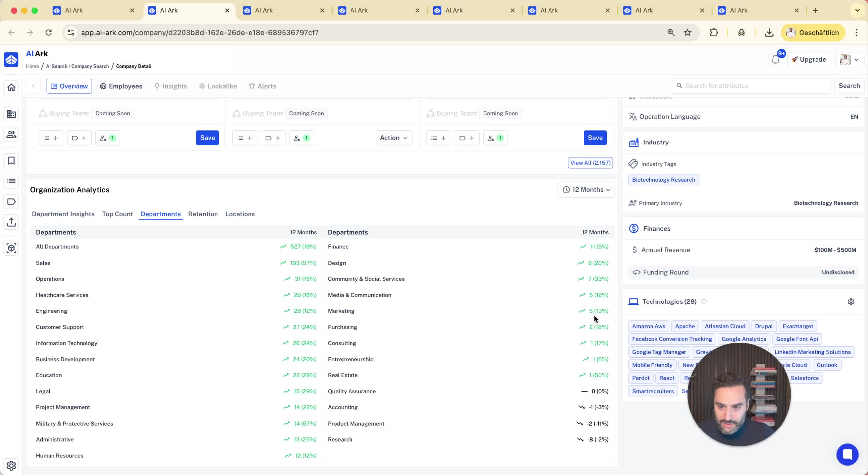Open companies building icon in sidebar
This screenshot has height=475, width=868.
click(x=11, y=114)
